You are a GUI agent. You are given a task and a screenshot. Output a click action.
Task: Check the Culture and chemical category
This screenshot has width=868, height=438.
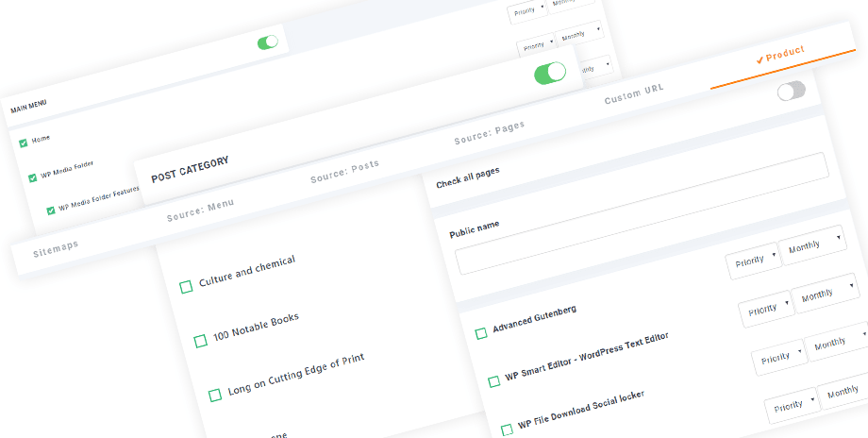point(186,287)
